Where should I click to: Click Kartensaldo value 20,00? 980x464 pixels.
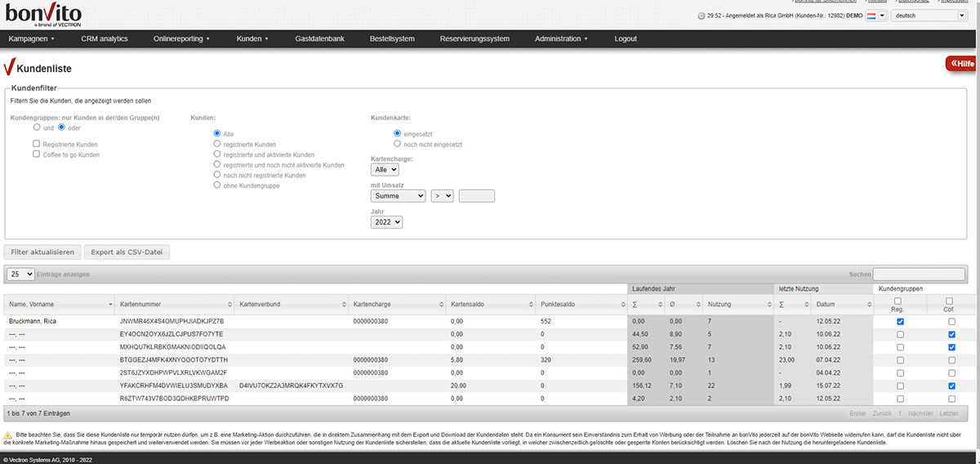458,385
